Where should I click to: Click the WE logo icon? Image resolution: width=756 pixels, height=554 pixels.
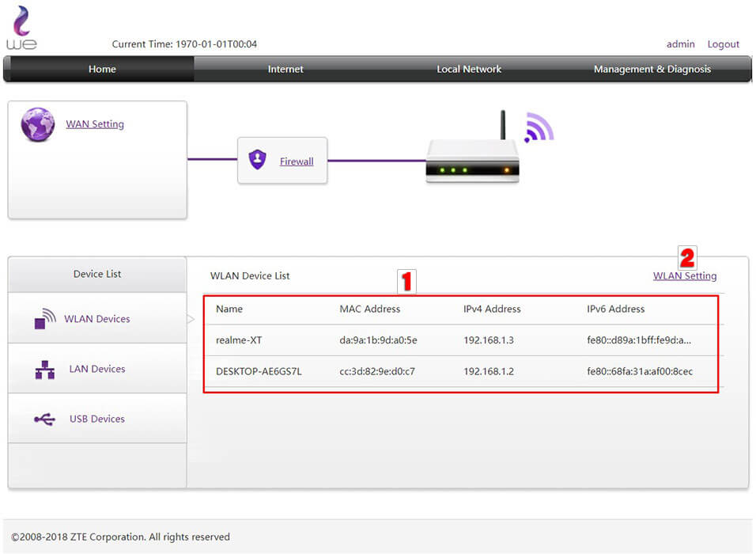coord(21,22)
